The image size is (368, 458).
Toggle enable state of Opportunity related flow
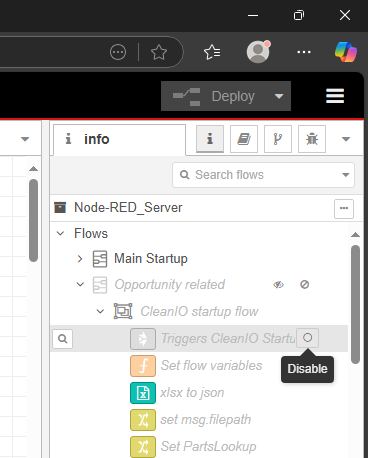pyautogui.click(x=304, y=285)
